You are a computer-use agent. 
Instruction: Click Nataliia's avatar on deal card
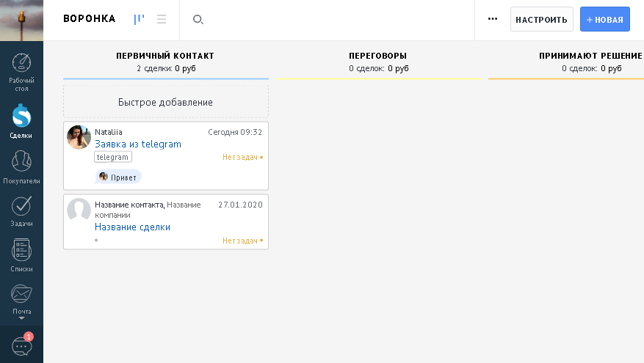tap(79, 137)
